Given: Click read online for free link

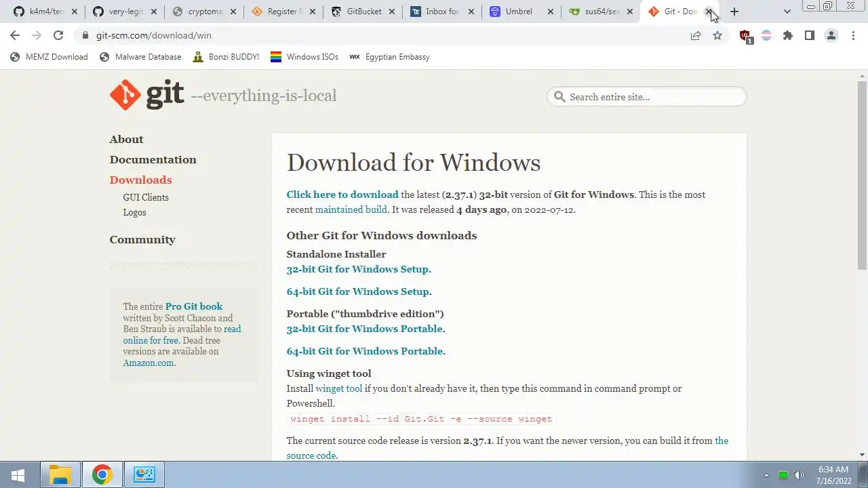Looking at the screenshot, I should click(x=182, y=335).
